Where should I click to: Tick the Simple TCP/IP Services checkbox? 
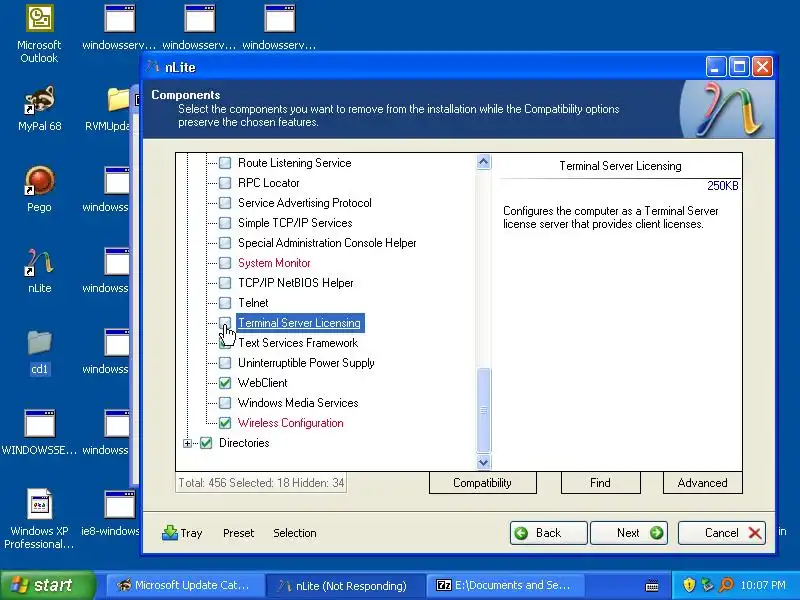point(225,223)
